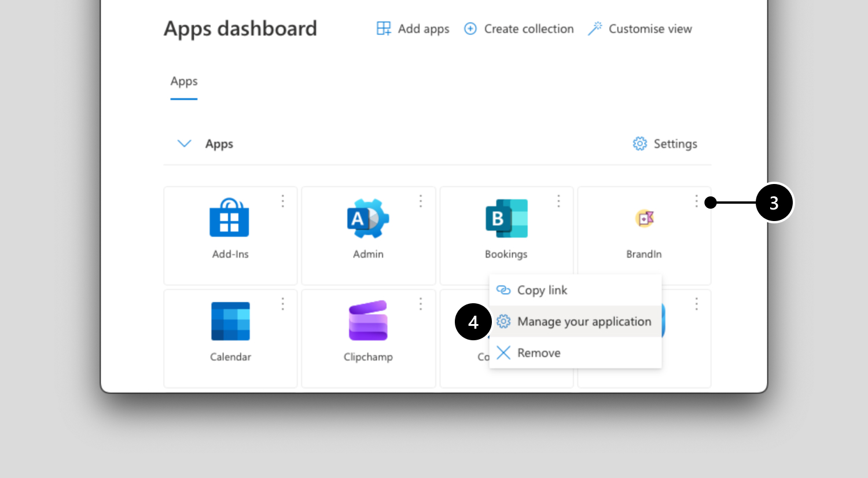Open Customise view
868x478 pixels.
[640, 29]
